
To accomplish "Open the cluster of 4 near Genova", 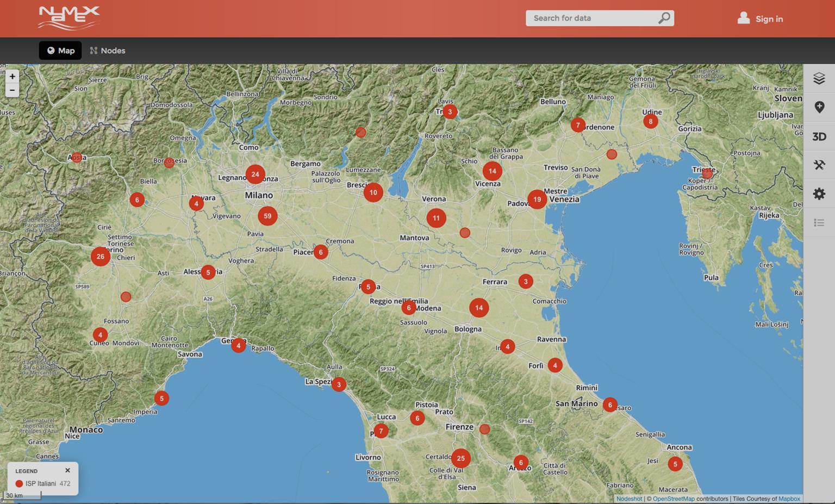I will coord(238,345).
